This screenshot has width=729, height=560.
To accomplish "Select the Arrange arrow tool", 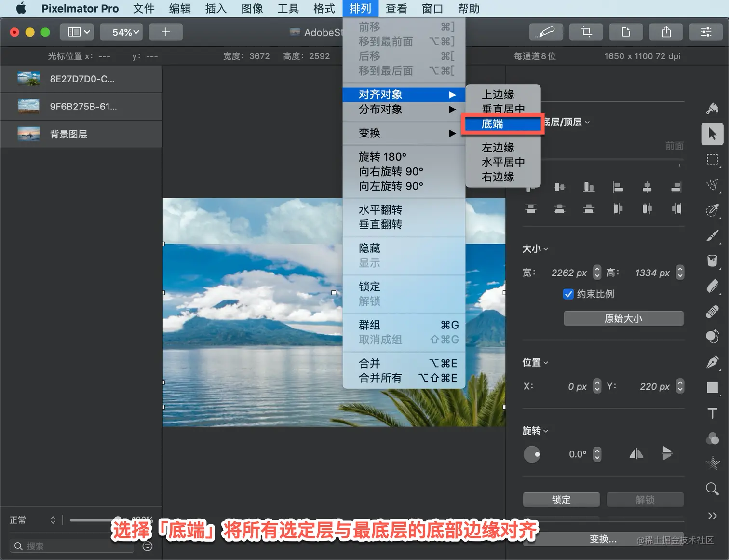I will 712,134.
